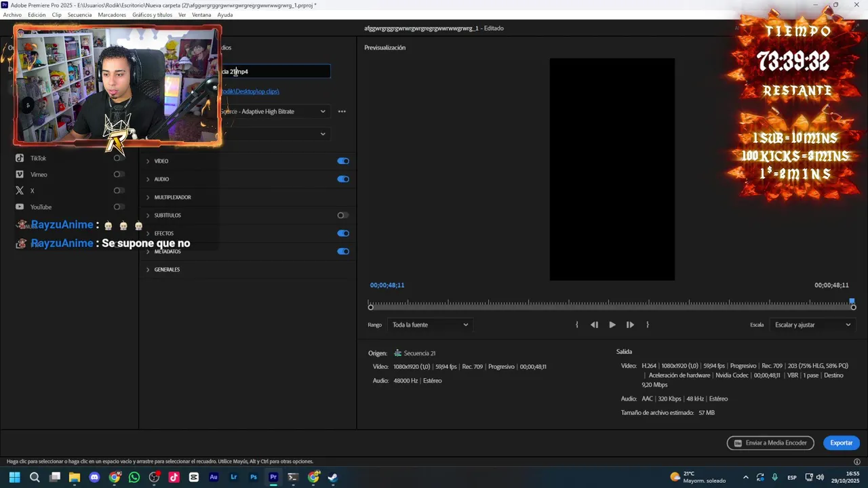Toggle VÍDEO export switch

pyautogui.click(x=343, y=161)
